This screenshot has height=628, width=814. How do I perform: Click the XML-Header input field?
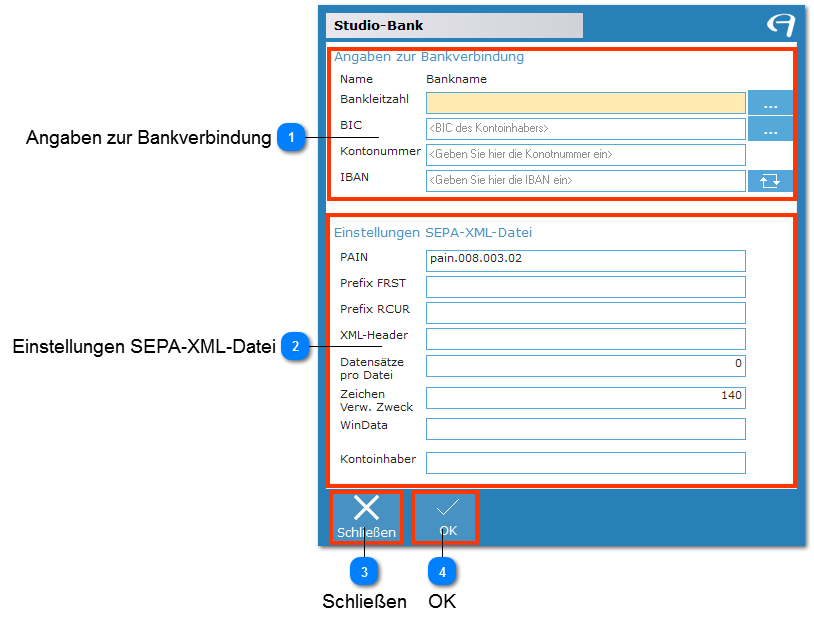(x=586, y=338)
